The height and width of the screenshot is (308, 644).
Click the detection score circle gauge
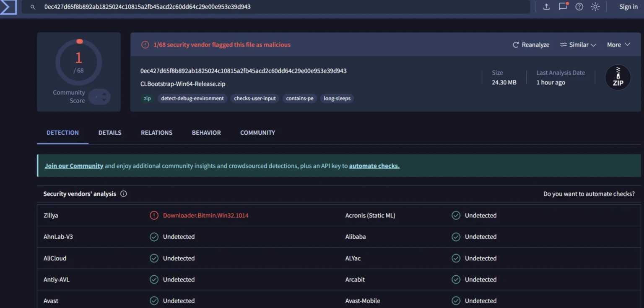pyautogui.click(x=79, y=62)
